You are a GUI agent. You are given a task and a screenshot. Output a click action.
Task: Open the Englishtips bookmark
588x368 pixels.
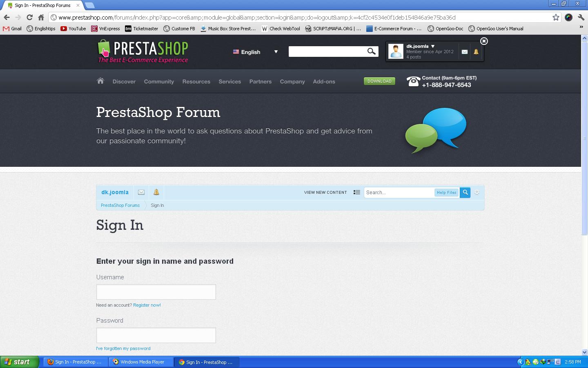[41, 29]
